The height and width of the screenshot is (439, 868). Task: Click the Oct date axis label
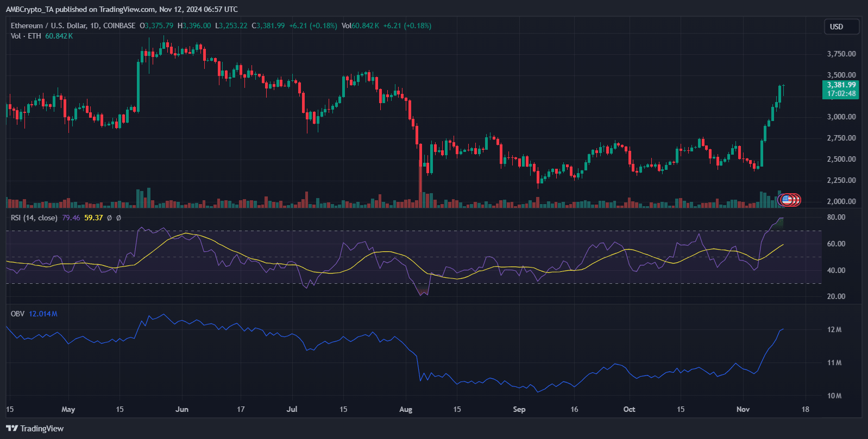(x=629, y=409)
